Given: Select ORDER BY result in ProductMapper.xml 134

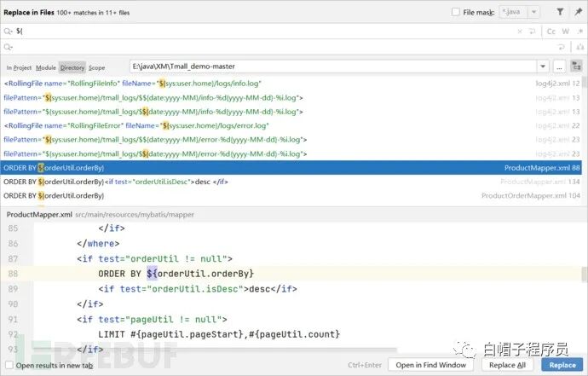Looking at the screenshot, I should tap(291, 182).
